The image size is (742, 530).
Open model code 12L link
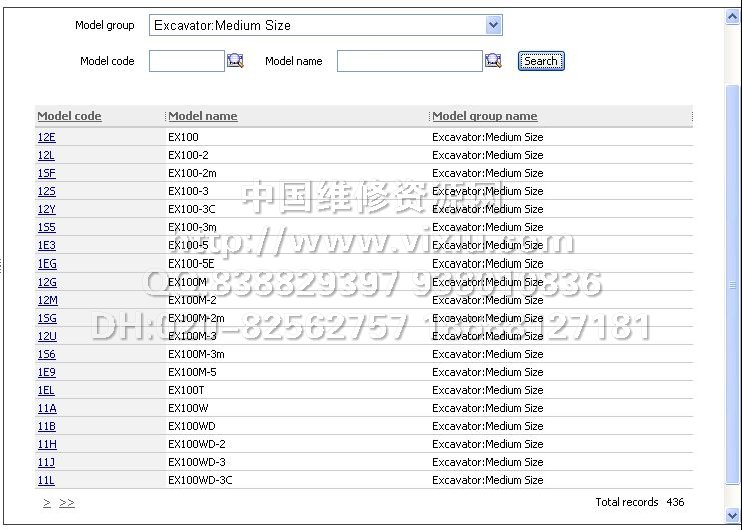click(46, 155)
